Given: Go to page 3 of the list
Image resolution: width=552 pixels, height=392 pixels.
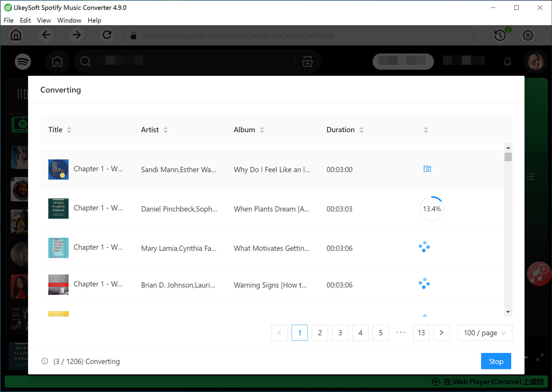Looking at the screenshot, I should click(340, 333).
